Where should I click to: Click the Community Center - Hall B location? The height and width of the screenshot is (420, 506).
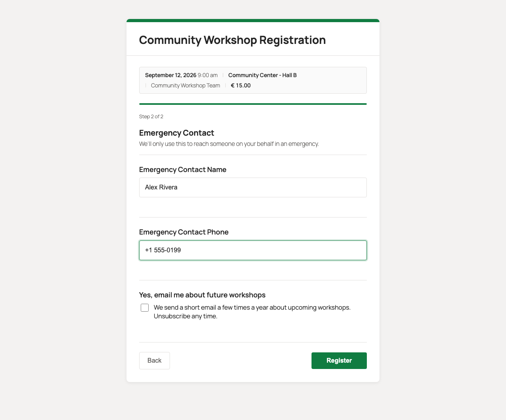(262, 75)
